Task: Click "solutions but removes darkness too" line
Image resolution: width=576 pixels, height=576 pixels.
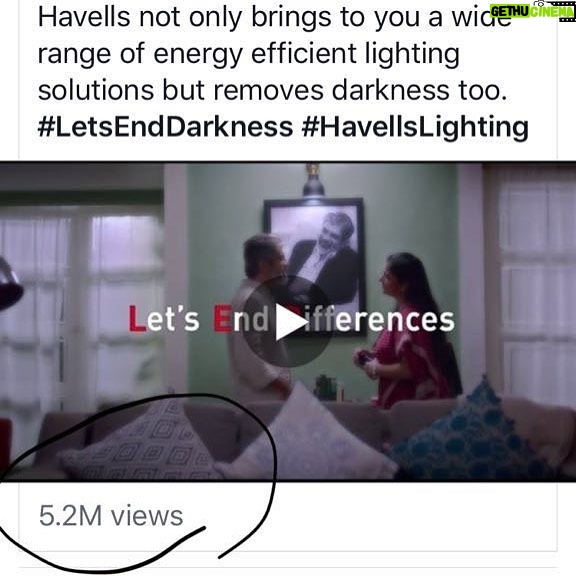Action: tap(272, 90)
